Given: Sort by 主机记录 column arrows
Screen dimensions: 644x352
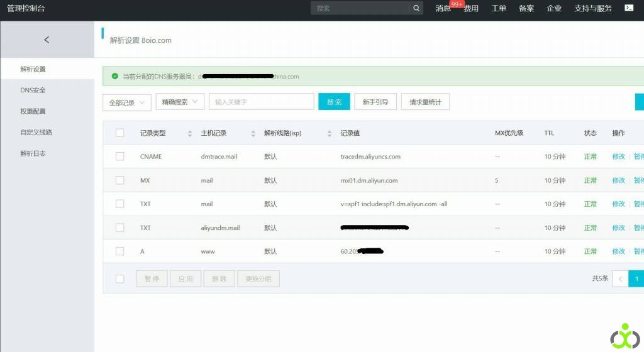Looking at the screenshot, I should pyautogui.click(x=253, y=133).
